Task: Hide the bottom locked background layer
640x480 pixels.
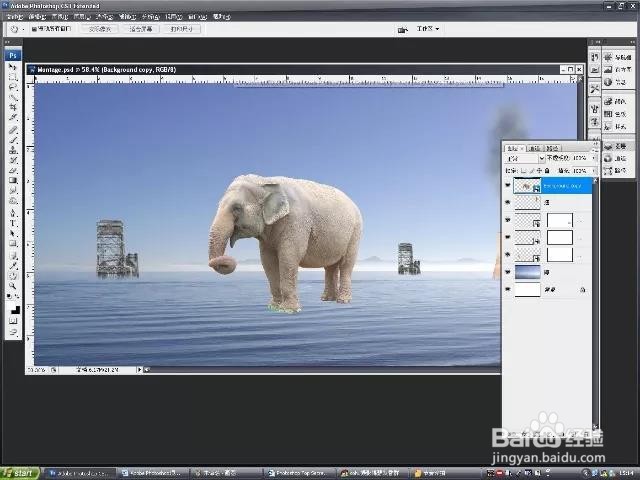Action: click(508, 289)
